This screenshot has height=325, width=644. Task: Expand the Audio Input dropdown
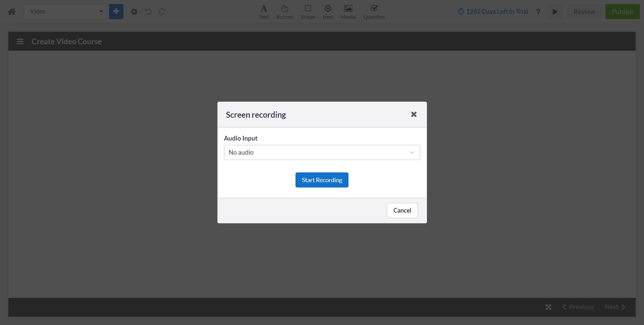[x=322, y=152]
